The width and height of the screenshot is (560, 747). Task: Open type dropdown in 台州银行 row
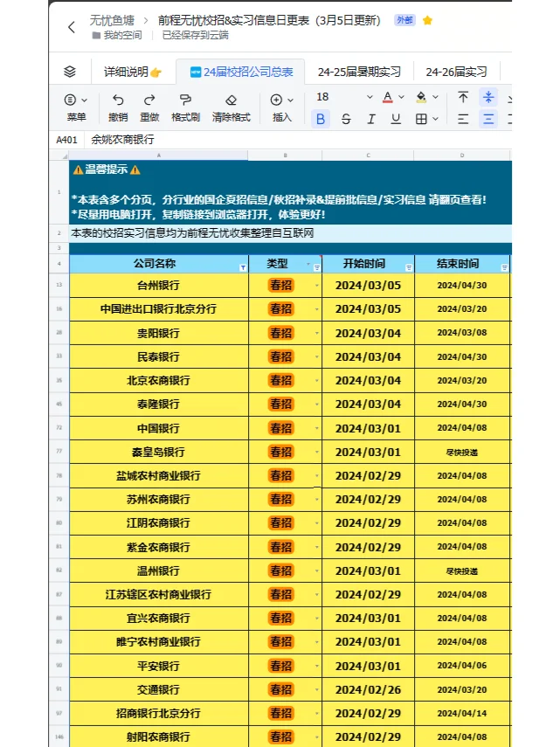point(316,286)
